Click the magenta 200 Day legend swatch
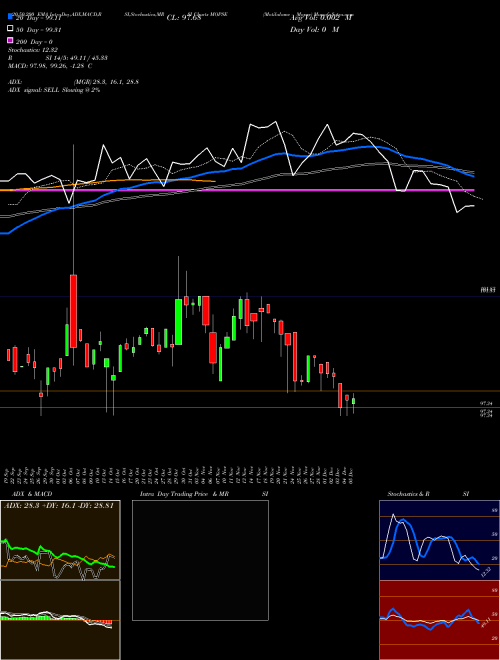The width and height of the screenshot is (500, 660). pos(10,41)
